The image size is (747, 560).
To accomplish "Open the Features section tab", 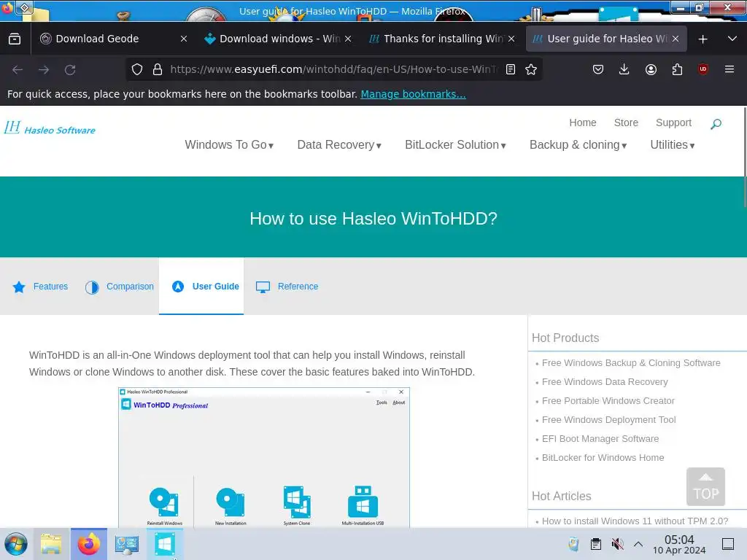I will pyautogui.click(x=41, y=286).
